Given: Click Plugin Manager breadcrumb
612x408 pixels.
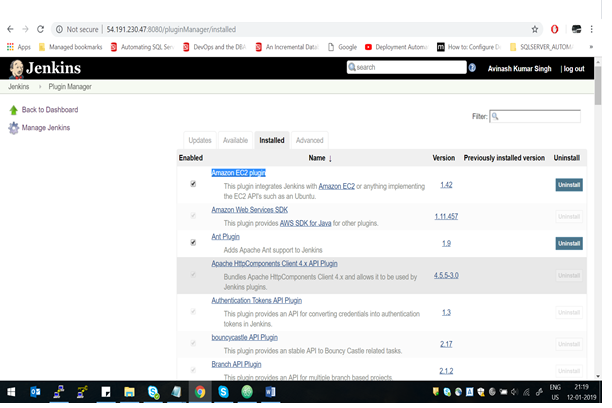Looking at the screenshot, I should click(x=70, y=87).
